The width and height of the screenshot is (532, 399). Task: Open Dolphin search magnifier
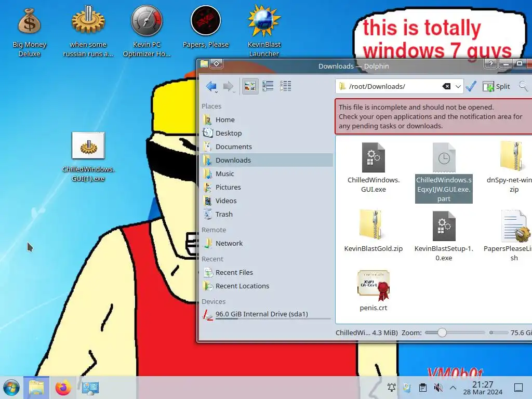click(x=524, y=86)
